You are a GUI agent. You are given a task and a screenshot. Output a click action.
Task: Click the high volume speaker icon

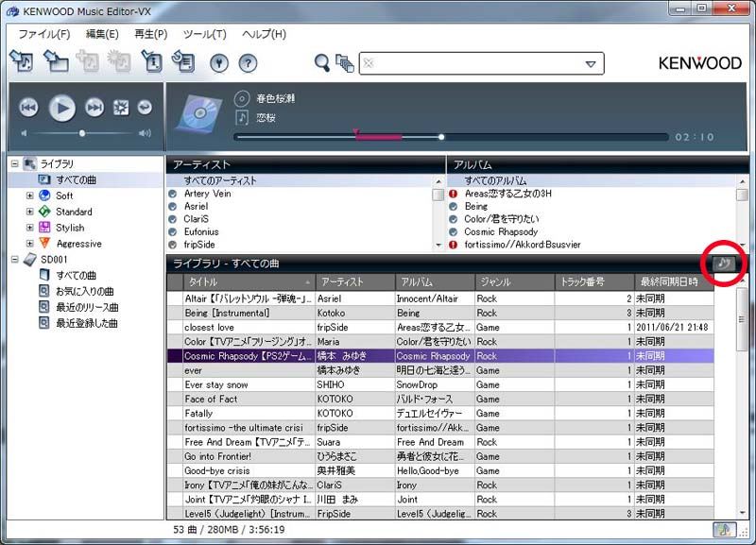[145, 133]
